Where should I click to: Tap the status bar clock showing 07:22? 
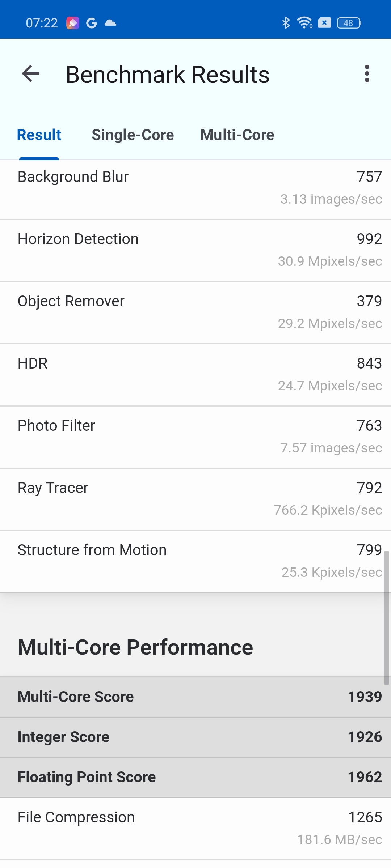coord(42,23)
